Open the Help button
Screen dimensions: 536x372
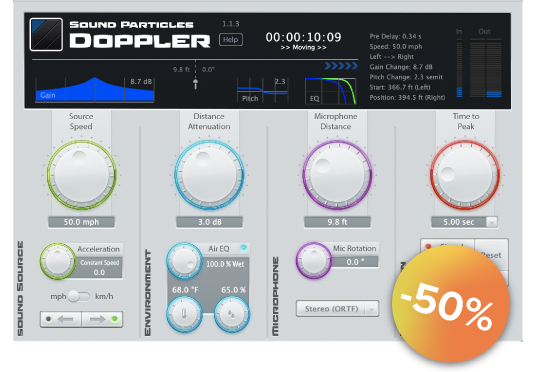click(x=231, y=40)
